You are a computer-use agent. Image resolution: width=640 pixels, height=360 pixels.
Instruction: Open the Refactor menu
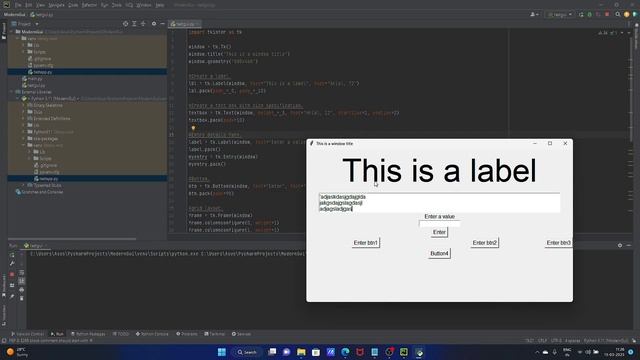89,5
